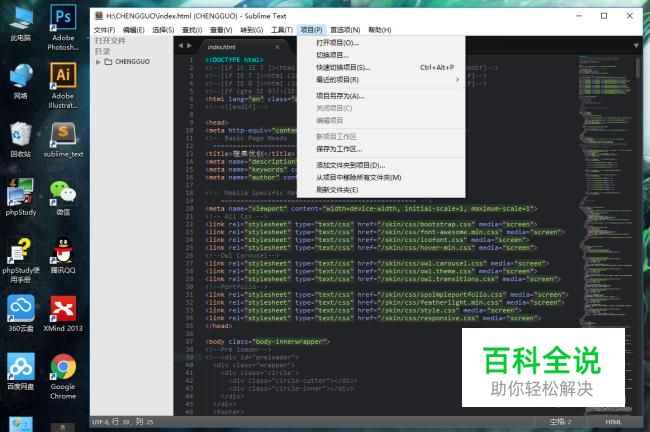The height and width of the screenshot is (432, 650).
Task: Open the 工具(T) menu
Action: [x=282, y=30]
